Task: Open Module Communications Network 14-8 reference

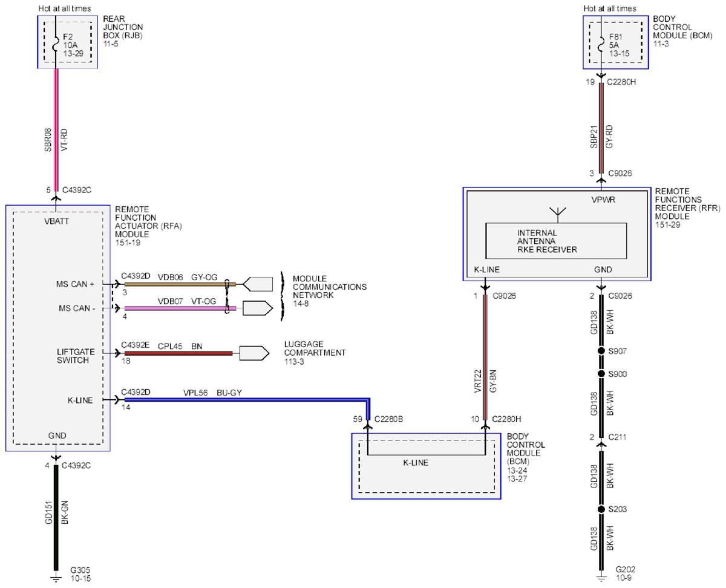Action: tap(330, 290)
